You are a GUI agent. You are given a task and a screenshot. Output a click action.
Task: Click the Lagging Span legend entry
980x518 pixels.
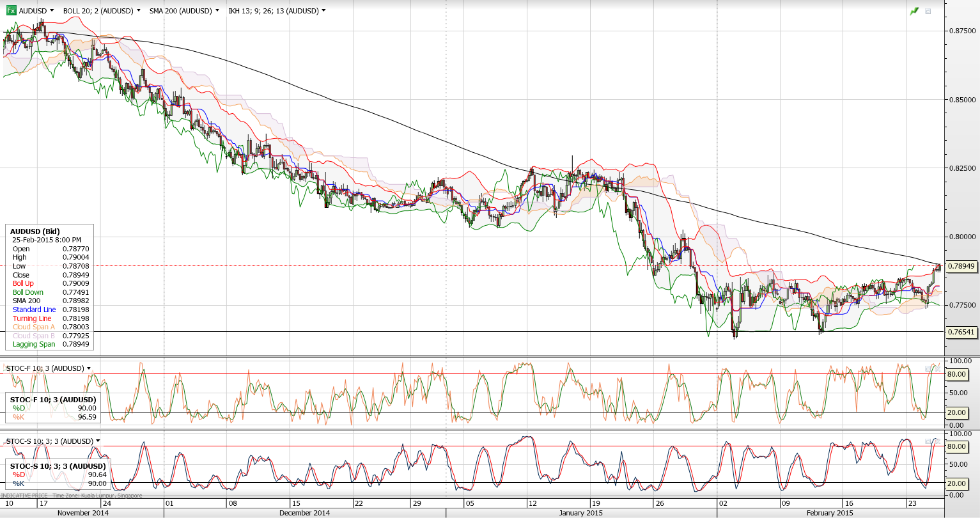[x=34, y=344]
